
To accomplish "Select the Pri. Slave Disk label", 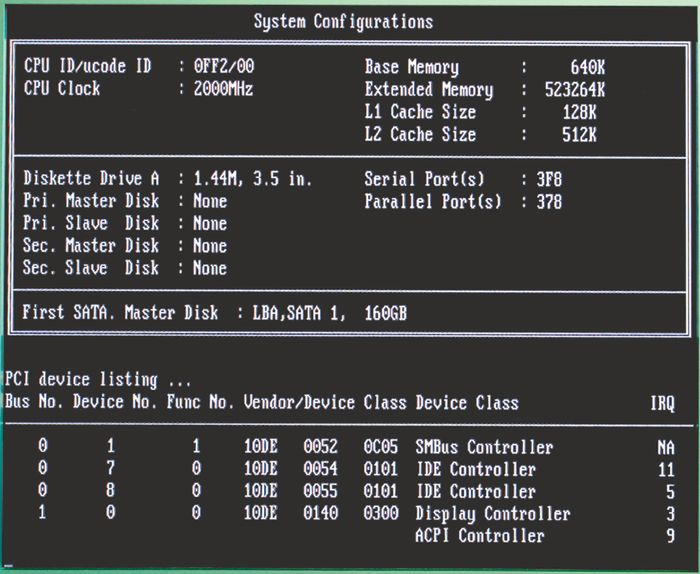I will point(91,223).
